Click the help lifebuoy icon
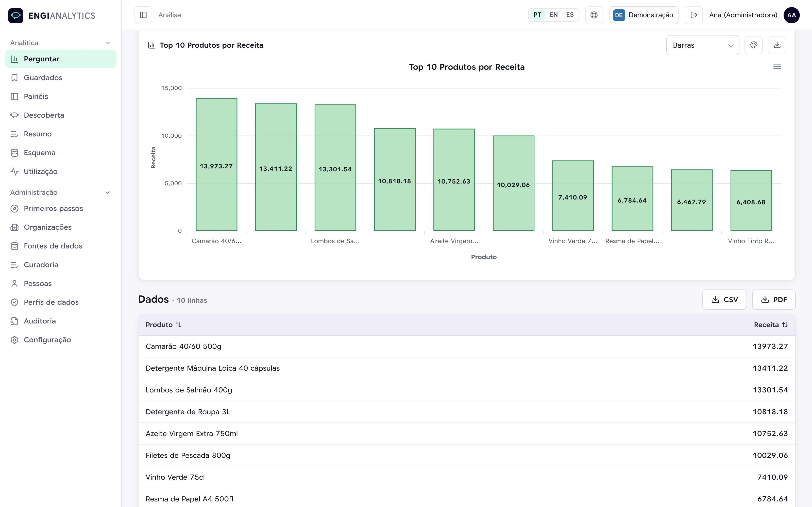The width and height of the screenshot is (812, 507). click(594, 15)
